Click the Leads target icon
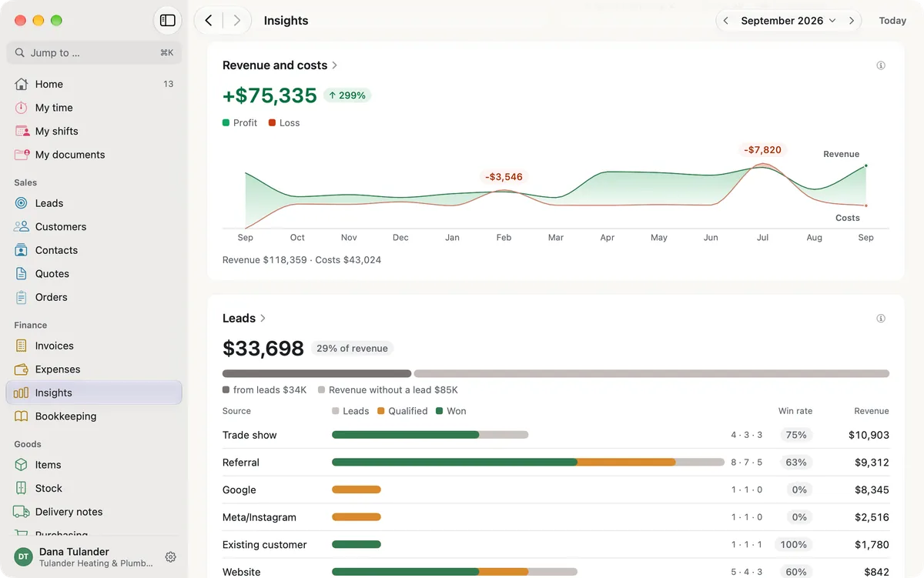 click(22, 203)
